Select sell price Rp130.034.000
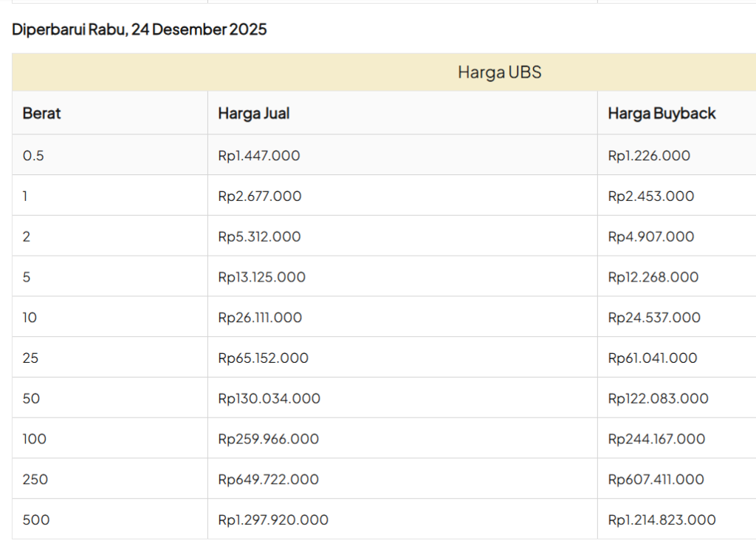The width and height of the screenshot is (756, 546). point(269,399)
